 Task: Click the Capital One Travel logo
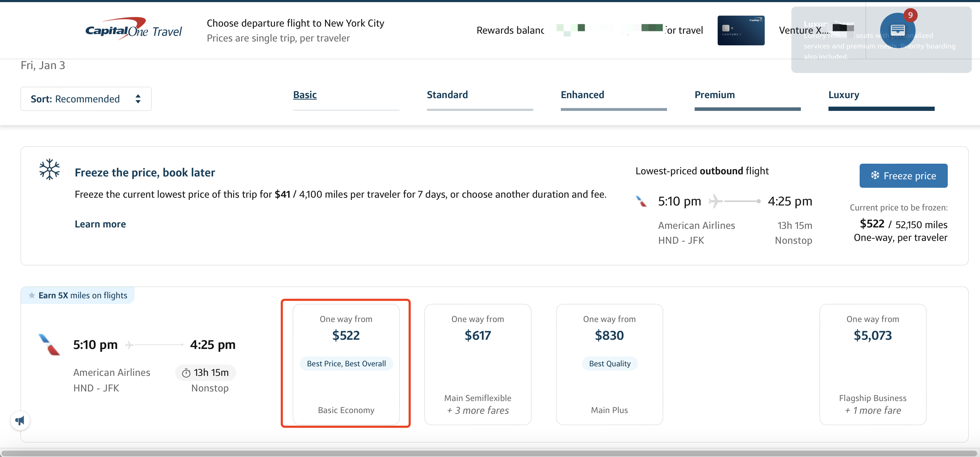(133, 29)
